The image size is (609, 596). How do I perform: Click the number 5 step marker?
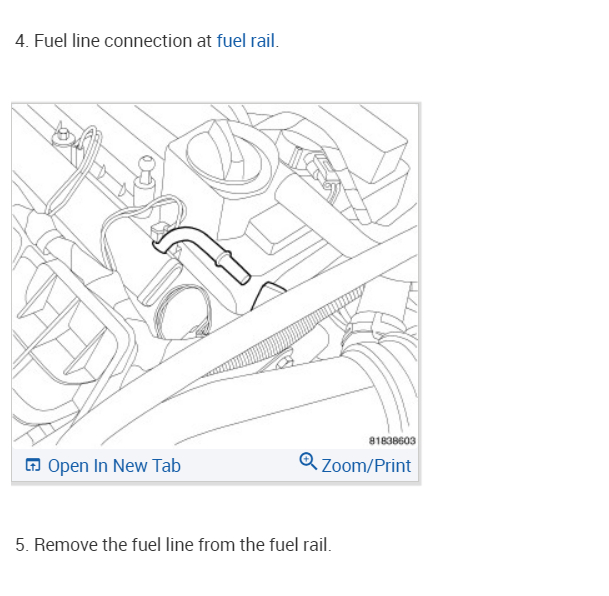pyautogui.click(x=20, y=545)
